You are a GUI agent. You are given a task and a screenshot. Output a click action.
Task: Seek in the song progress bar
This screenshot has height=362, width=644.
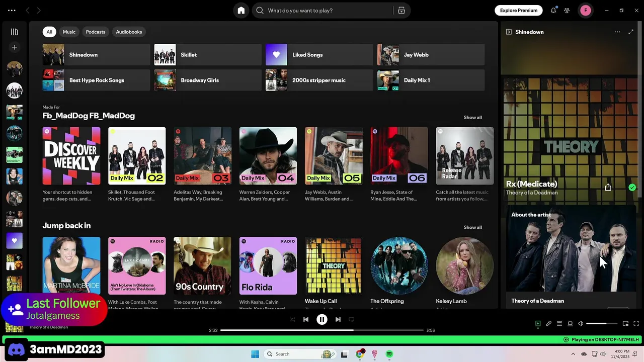(x=322, y=330)
